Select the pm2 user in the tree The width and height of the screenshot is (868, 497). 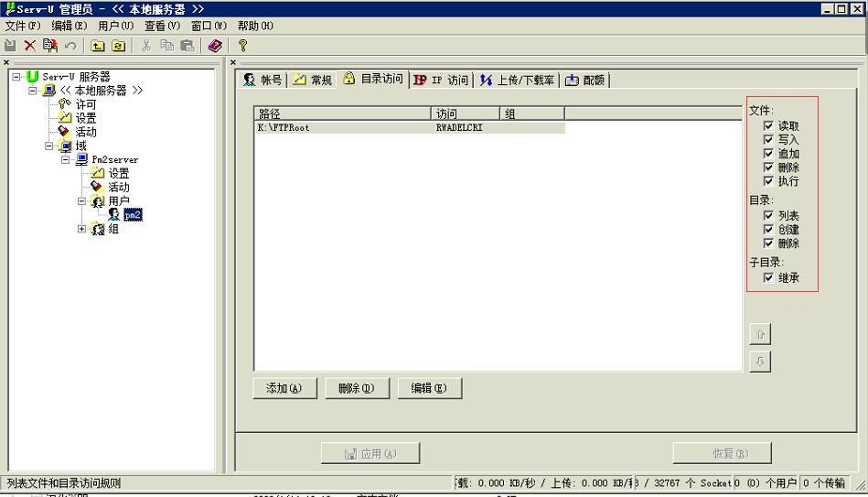tap(133, 214)
